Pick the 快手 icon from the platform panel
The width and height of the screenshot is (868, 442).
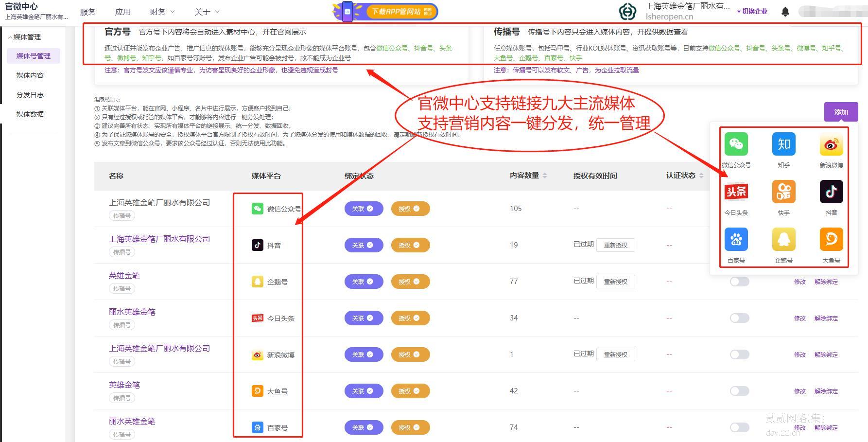tap(783, 192)
